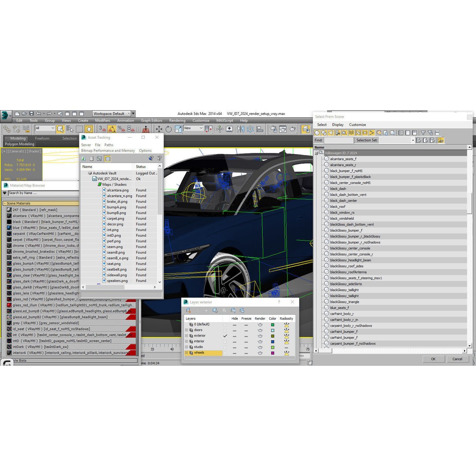Click the Display Cameras filter in Select From Scene

(336, 133)
